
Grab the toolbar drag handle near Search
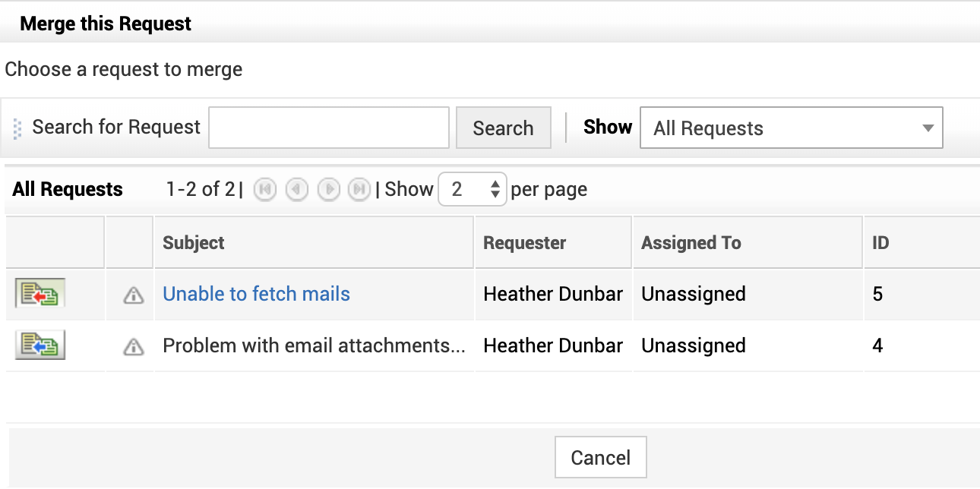(17, 128)
